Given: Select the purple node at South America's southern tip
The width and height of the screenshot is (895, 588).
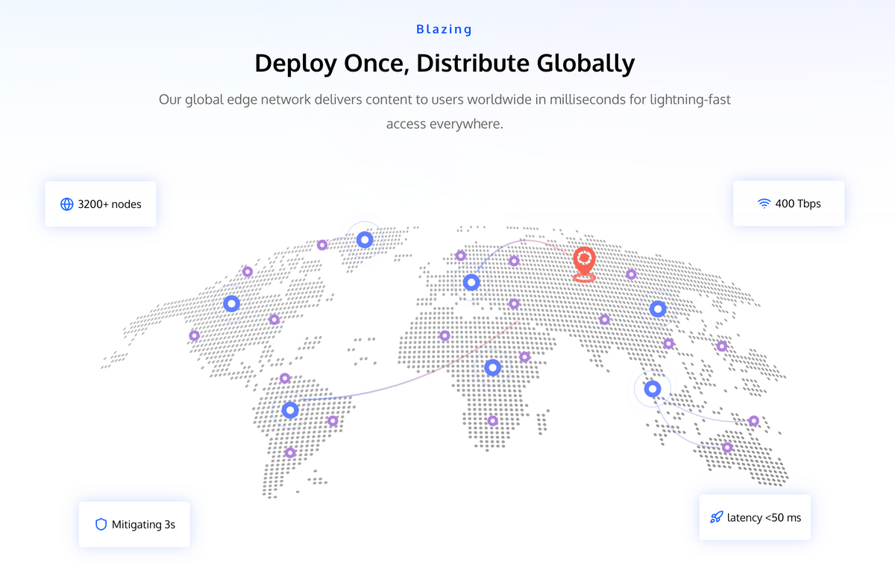Looking at the screenshot, I should tap(290, 452).
